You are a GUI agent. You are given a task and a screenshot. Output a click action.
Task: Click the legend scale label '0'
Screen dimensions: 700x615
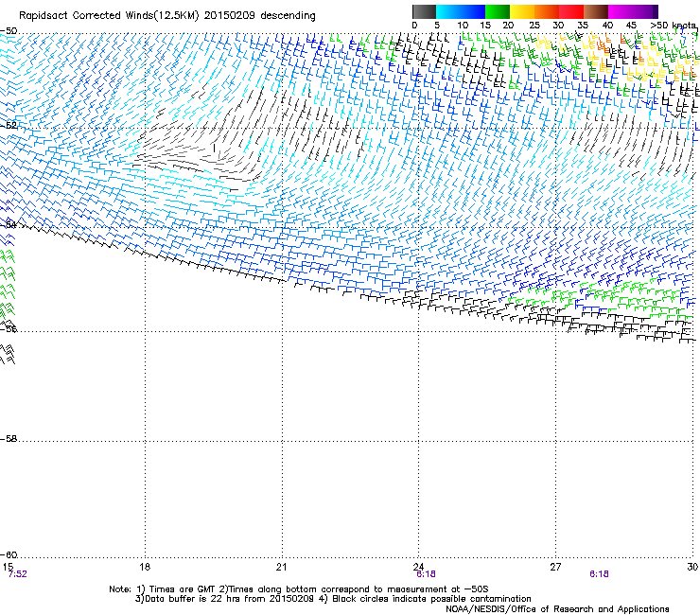(414, 25)
